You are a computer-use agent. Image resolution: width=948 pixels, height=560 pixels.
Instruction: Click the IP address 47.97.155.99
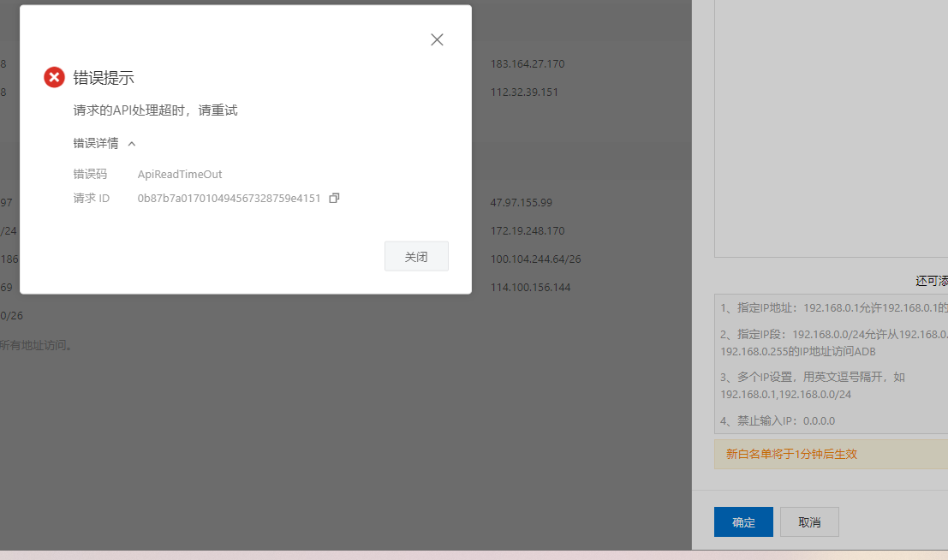click(x=522, y=203)
